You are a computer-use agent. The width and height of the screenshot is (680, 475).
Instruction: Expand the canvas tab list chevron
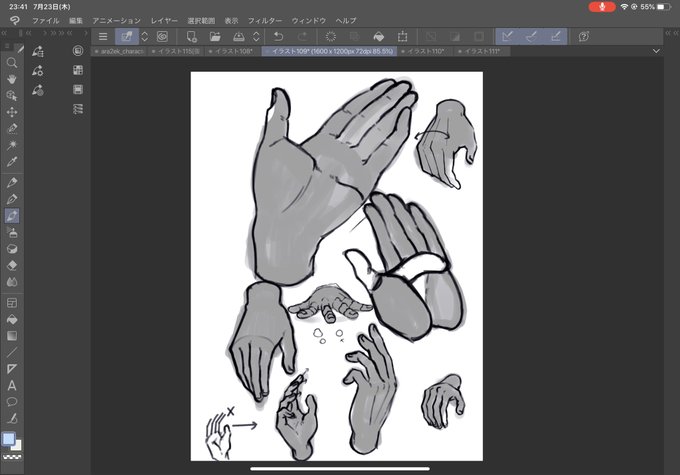(656, 51)
